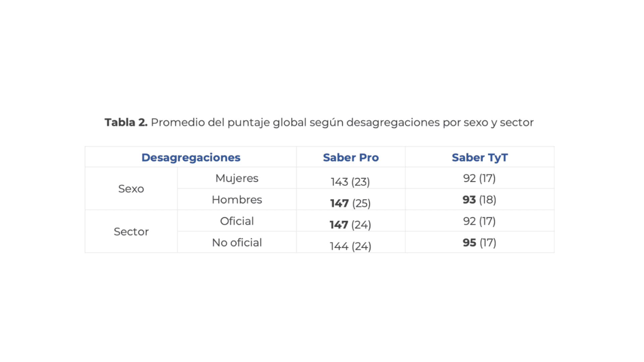Select the Saber Pro column header
Screen dimensions: 644x362
[351, 158]
